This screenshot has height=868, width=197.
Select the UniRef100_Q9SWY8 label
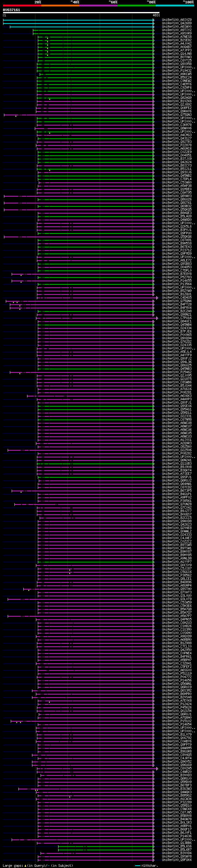[x=177, y=856]
